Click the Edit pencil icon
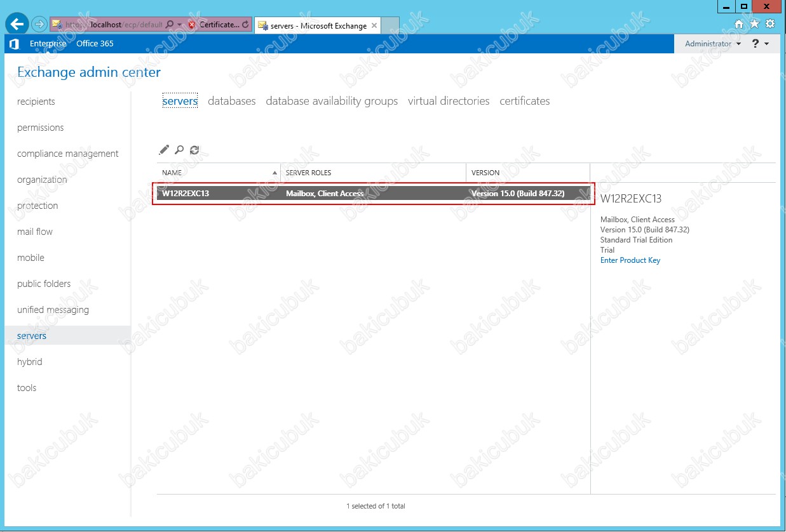Viewport: 786px width, 532px height. click(x=164, y=150)
